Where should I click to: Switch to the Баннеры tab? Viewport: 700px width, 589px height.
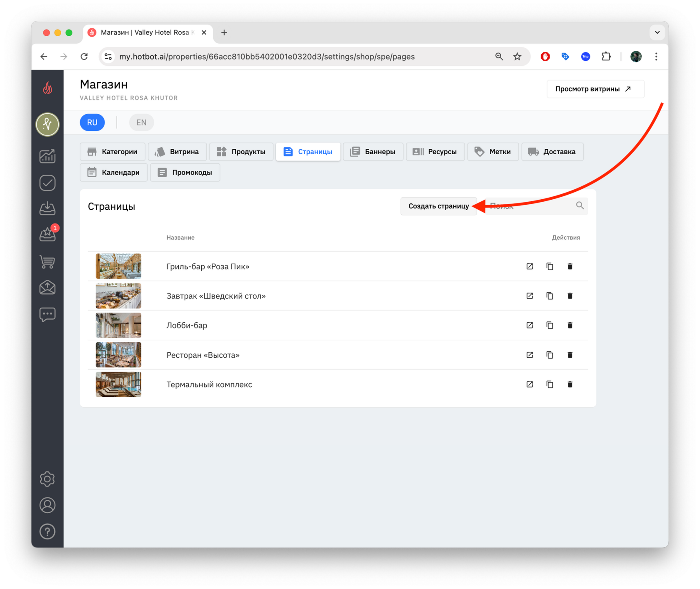click(373, 152)
